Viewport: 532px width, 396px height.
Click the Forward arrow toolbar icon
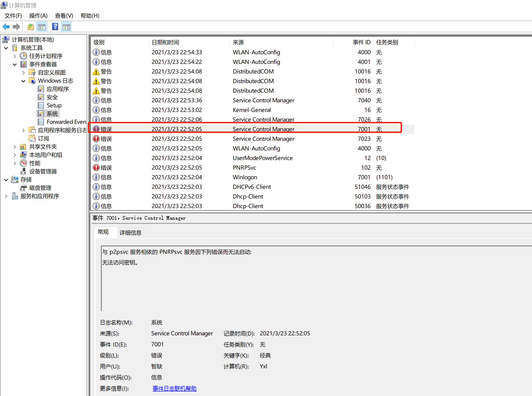coord(16,27)
